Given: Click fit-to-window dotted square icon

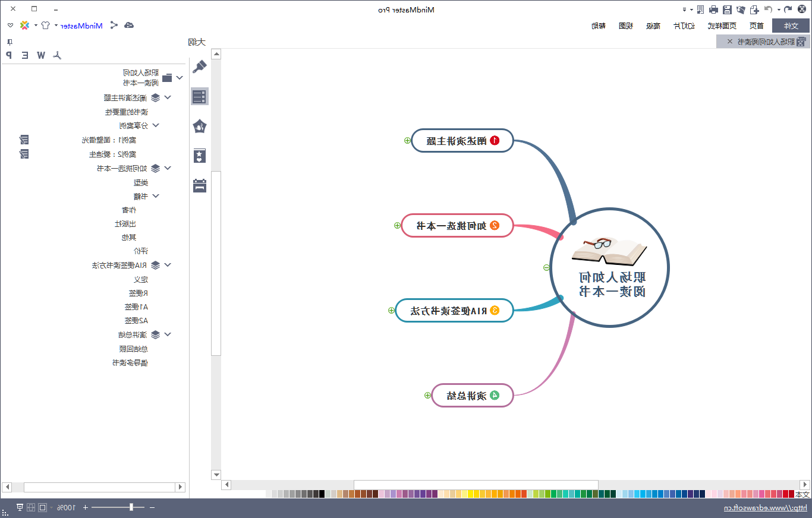Looking at the screenshot, I should click(42, 507).
